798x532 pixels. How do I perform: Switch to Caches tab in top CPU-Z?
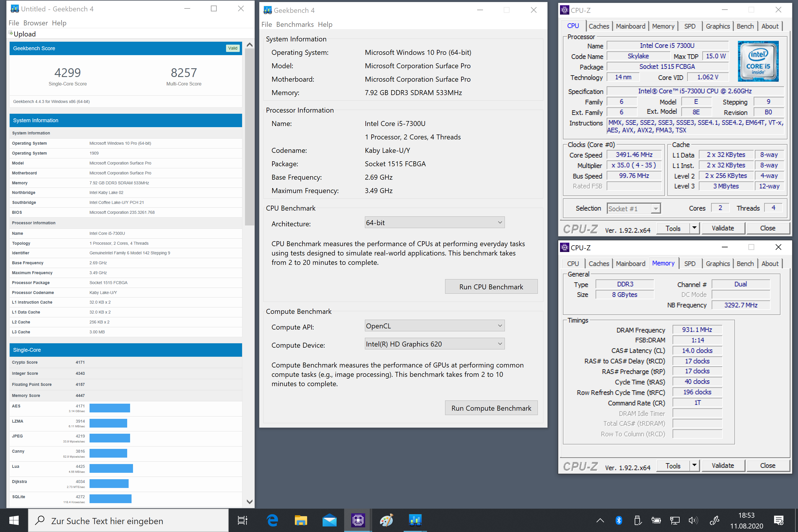[x=598, y=26]
